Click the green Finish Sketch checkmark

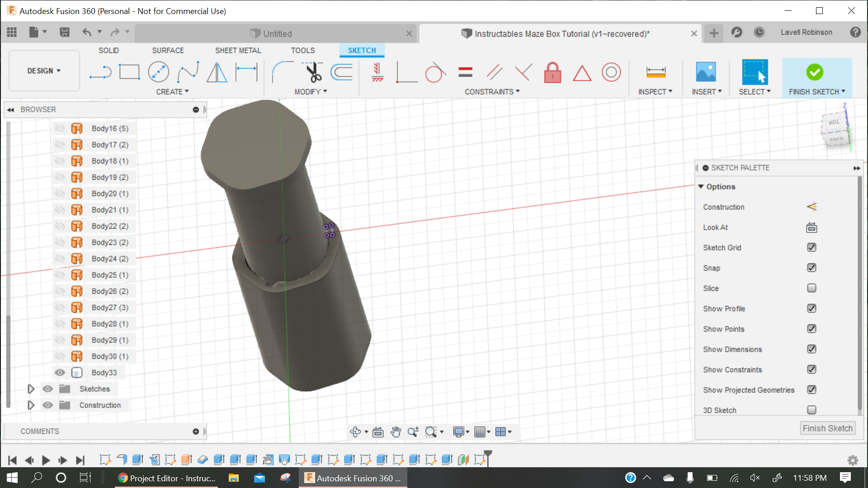point(815,72)
